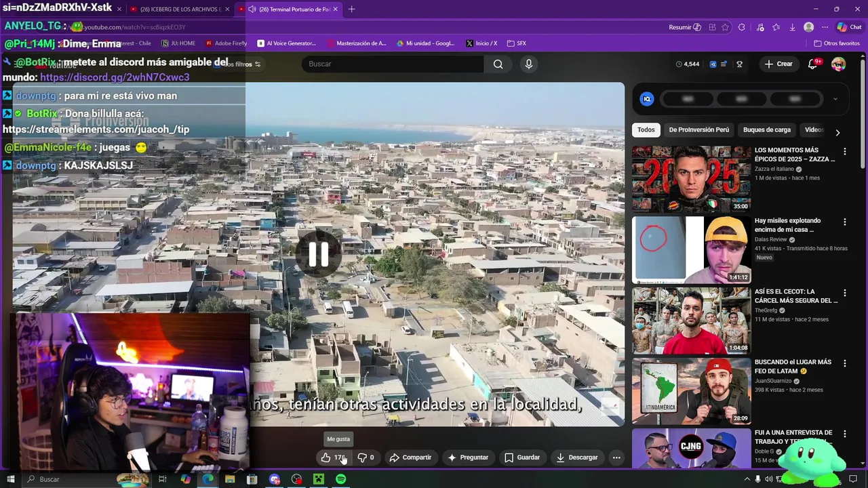Open Task View from the taskbar
Viewport: 868px width, 488px height.
(x=163, y=479)
